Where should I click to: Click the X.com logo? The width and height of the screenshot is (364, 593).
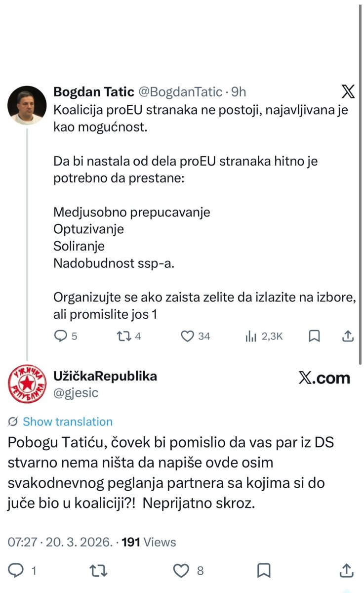pyautogui.click(x=324, y=379)
